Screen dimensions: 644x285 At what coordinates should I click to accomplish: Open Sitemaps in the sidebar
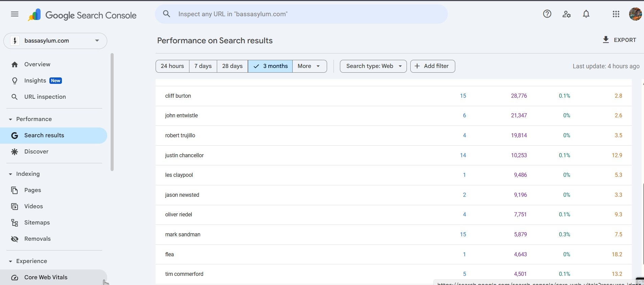(x=37, y=223)
